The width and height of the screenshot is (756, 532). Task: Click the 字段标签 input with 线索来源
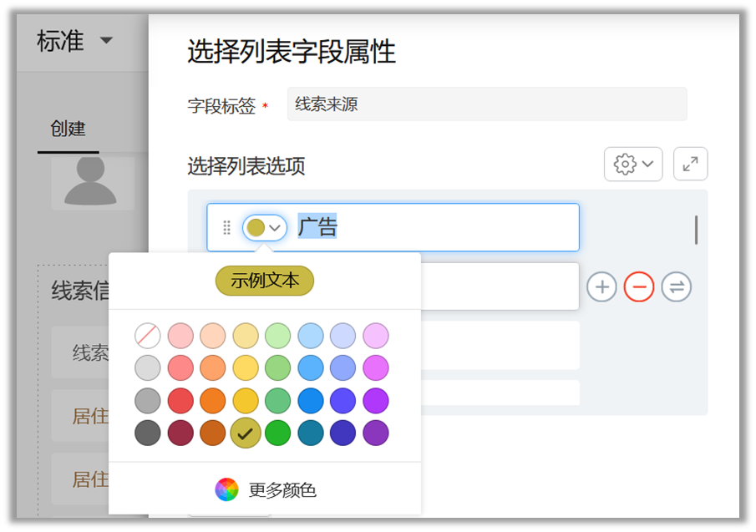click(x=487, y=104)
